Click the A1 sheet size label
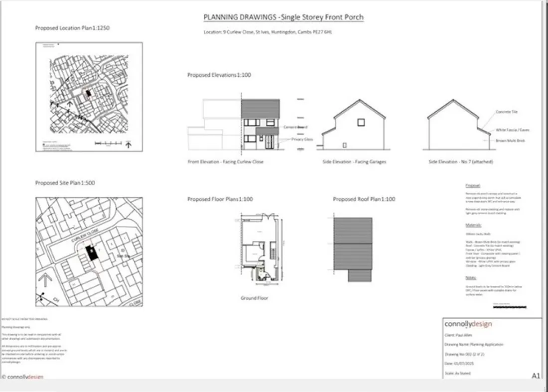The width and height of the screenshot is (548, 392). [x=536, y=376]
